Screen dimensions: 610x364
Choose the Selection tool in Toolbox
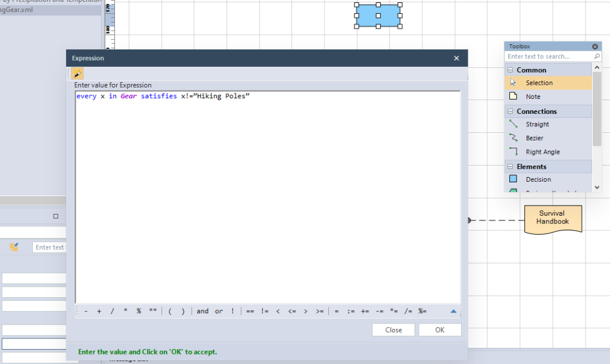click(x=549, y=83)
